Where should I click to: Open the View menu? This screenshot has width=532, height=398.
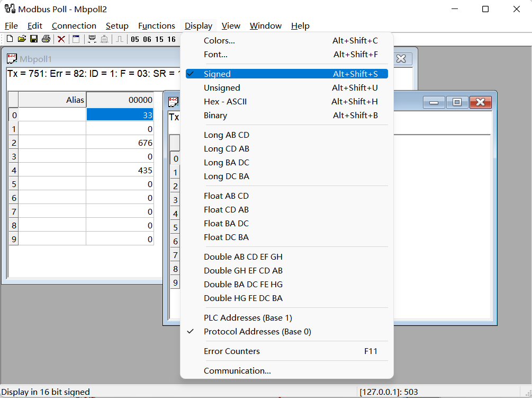231,26
